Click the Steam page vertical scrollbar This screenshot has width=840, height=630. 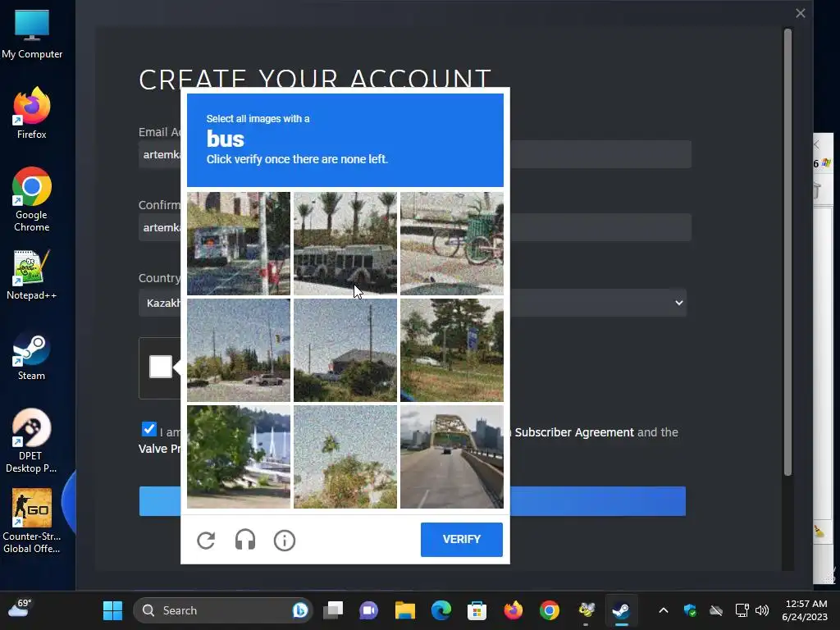click(x=787, y=252)
